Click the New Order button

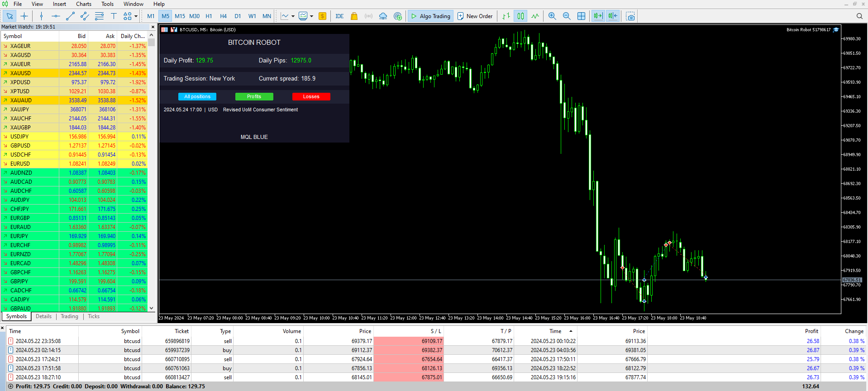point(475,16)
